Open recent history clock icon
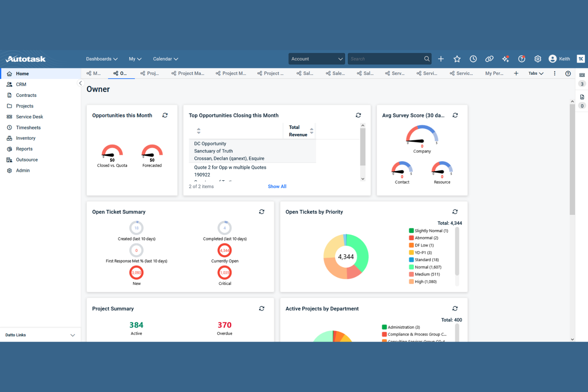Viewport: 588px width, 392px height. (x=473, y=59)
